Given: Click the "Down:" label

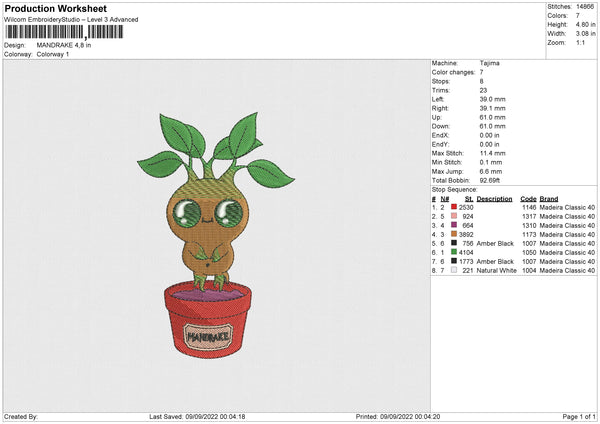Looking at the screenshot, I should 441,126.
